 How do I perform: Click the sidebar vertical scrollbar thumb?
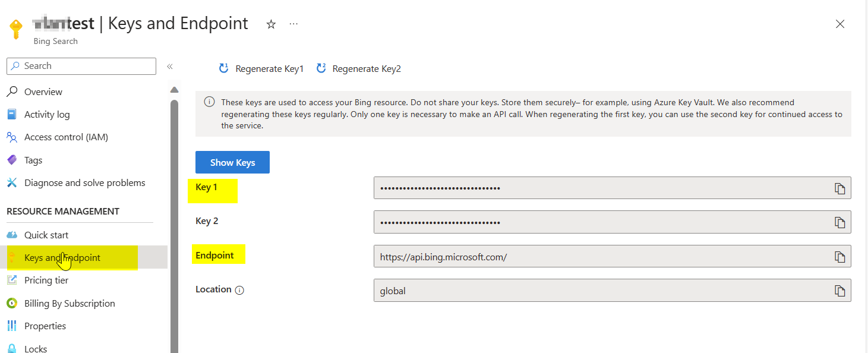[x=174, y=226]
